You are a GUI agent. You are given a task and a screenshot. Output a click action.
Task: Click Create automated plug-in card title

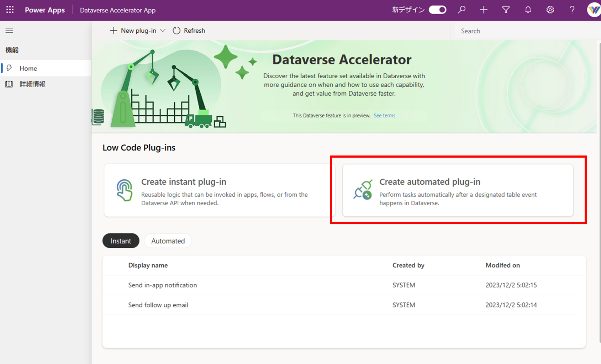tap(430, 182)
